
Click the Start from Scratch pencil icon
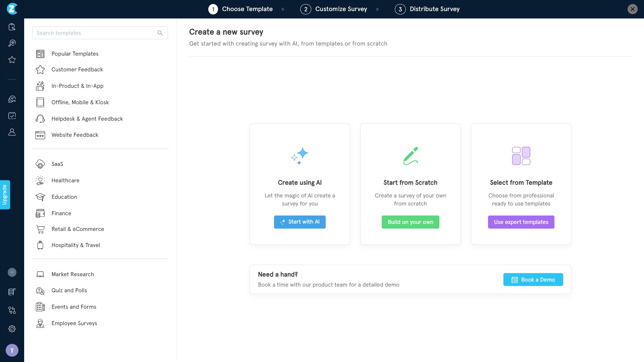point(411,156)
